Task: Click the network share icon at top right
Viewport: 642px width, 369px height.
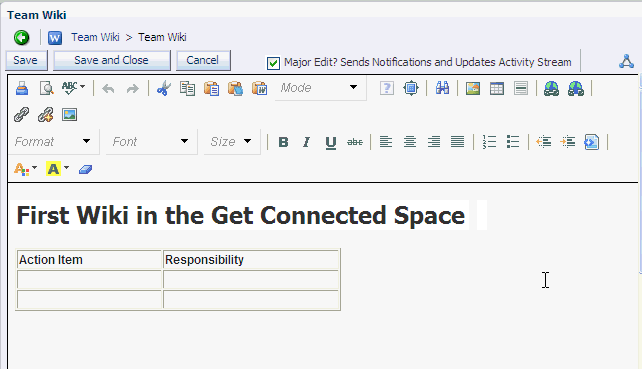Action: 626,61
